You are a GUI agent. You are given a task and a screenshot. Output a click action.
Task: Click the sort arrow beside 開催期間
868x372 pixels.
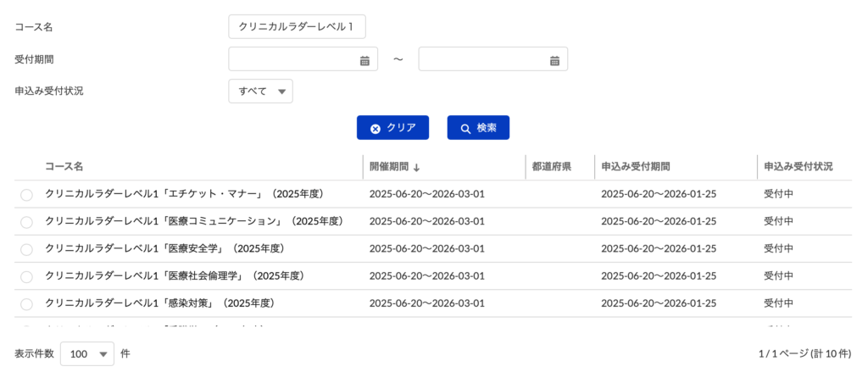417,167
